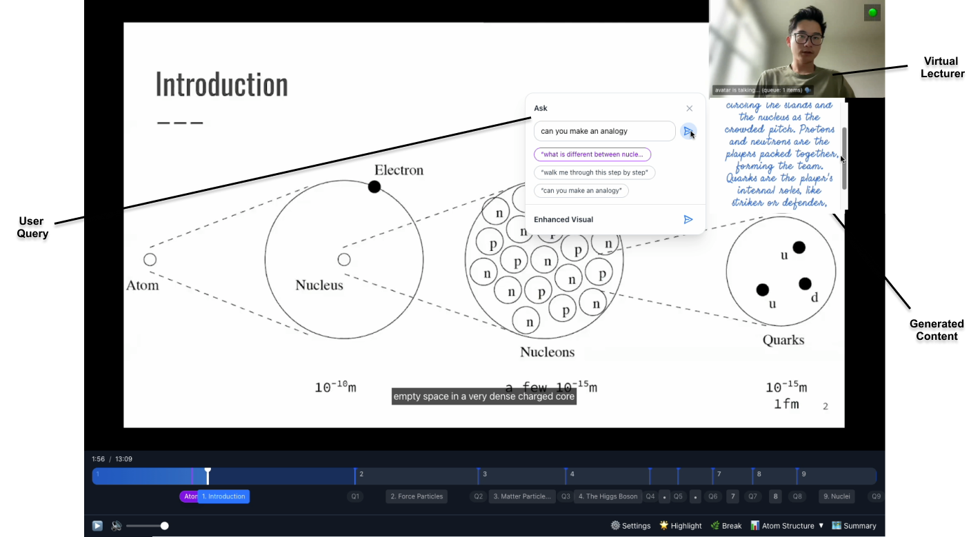
Task: Open the lecture Summary
Action: 854,525
